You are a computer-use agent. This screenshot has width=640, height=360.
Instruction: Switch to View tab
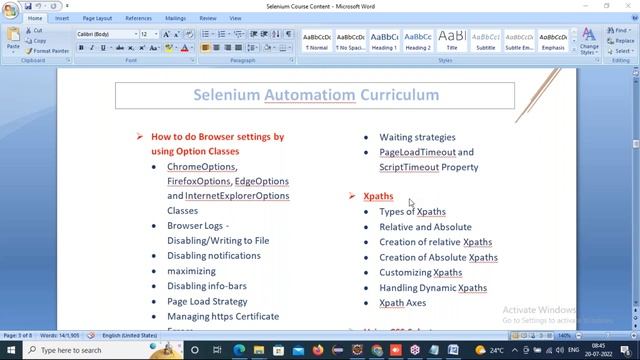[x=235, y=18]
